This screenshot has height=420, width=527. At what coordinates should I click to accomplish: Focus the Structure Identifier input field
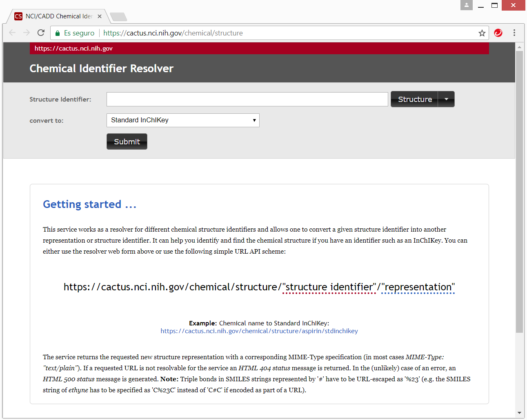coord(247,99)
